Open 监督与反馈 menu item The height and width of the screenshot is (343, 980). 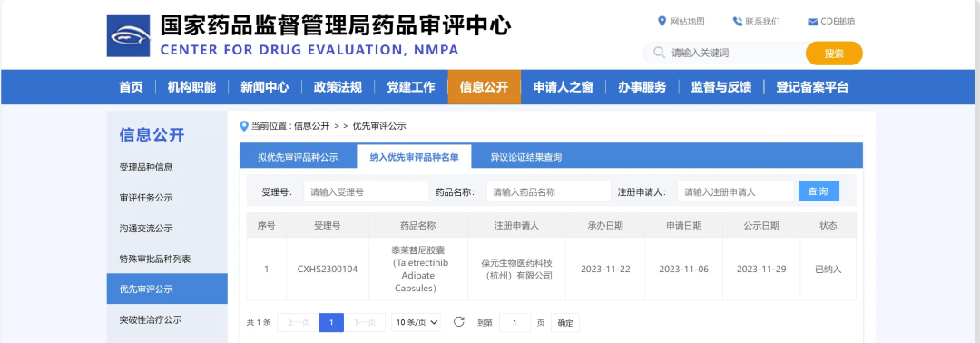pyautogui.click(x=721, y=87)
